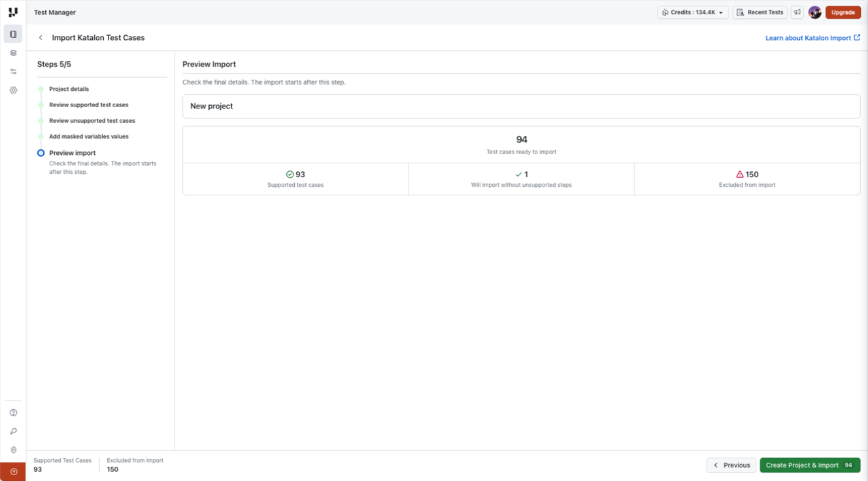
Task: Click the Steps 5/5 heading
Action: (54, 64)
